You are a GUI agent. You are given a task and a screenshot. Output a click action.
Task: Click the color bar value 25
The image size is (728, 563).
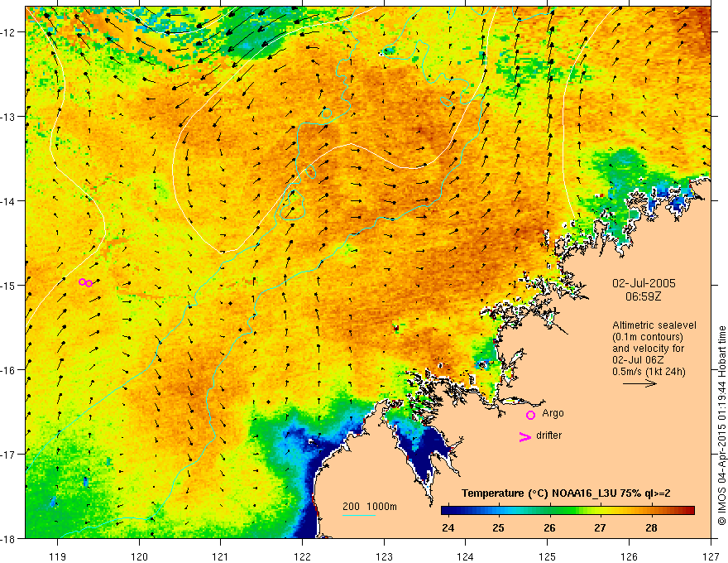coord(498,527)
